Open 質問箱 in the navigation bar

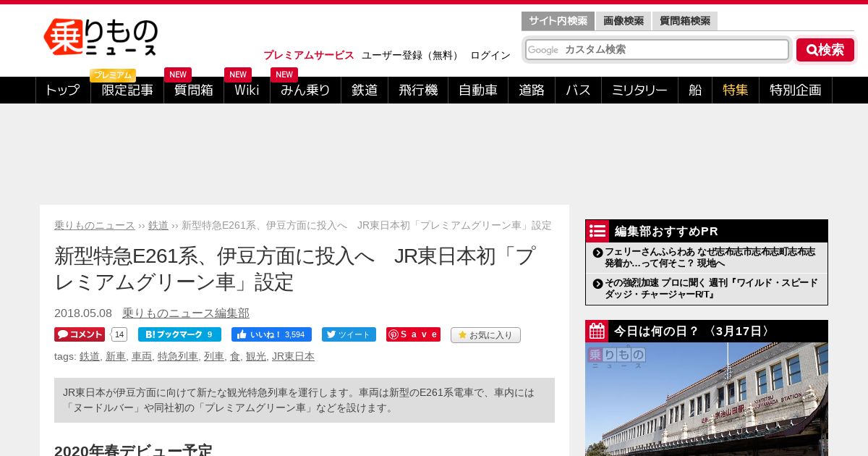tap(194, 90)
